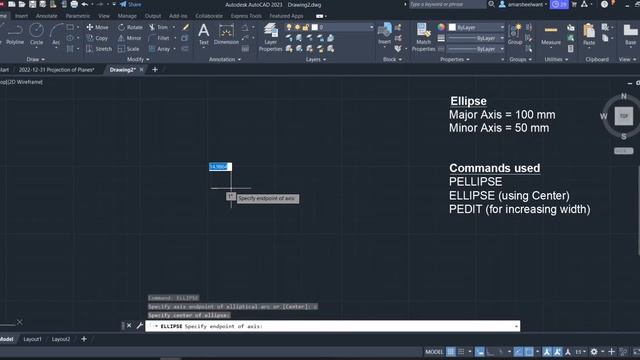Close the Drawing2 file tab
This screenshot has width=640, height=360.
pyautogui.click(x=141, y=70)
